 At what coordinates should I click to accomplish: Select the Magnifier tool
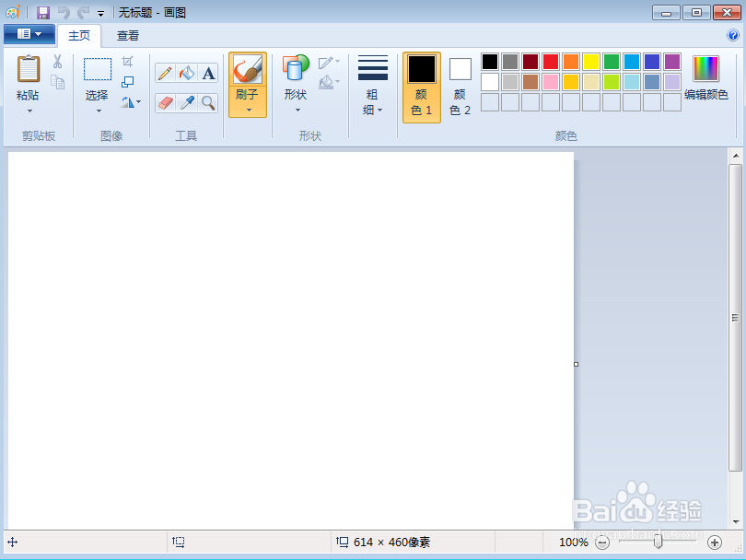point(208,103)
